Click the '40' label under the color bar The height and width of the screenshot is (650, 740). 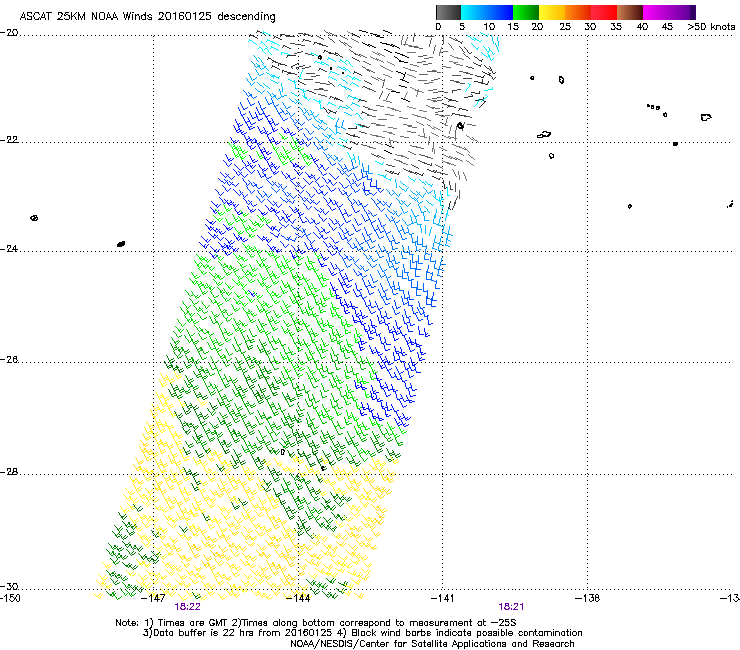click(642, 27)
